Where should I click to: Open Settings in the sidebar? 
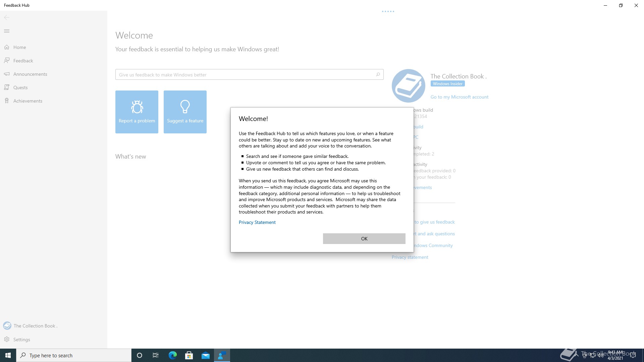pos(54,340)
